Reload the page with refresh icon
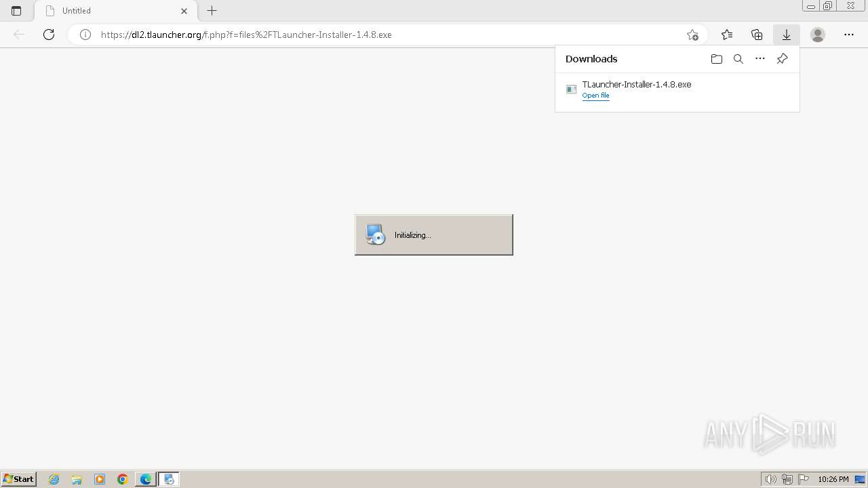The width and height of the screenshot is (868, 488). pyautogui.click(x=49, y=35)
